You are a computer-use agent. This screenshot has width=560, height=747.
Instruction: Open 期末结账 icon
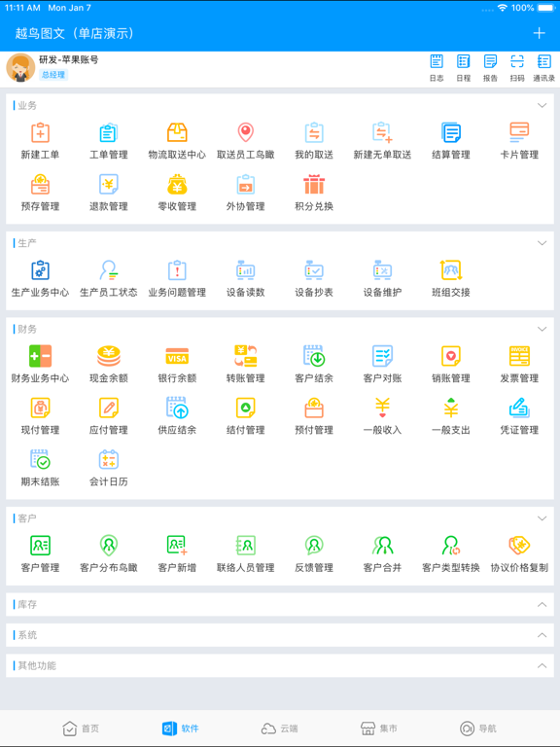pyautogui.click(x=40, y=460)
